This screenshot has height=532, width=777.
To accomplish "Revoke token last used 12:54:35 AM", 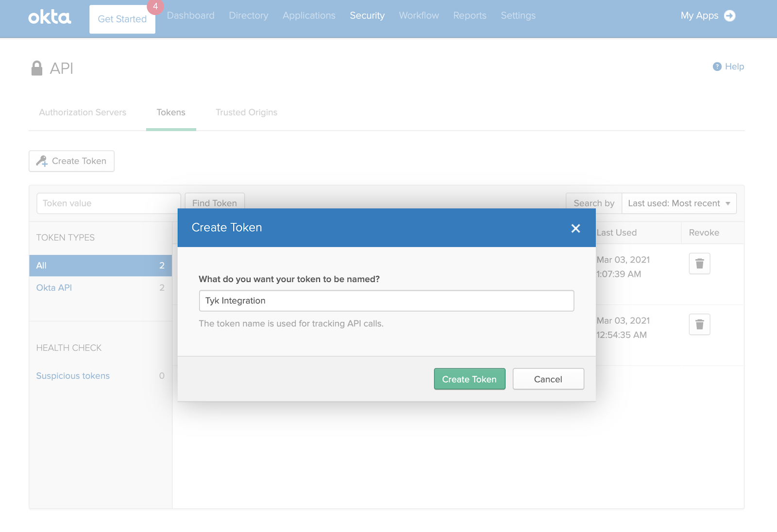I will (699, 324).
